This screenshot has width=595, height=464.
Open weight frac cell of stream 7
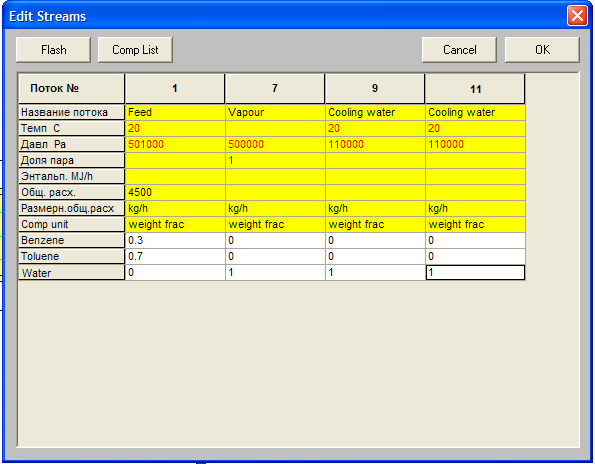pos(275,224)
